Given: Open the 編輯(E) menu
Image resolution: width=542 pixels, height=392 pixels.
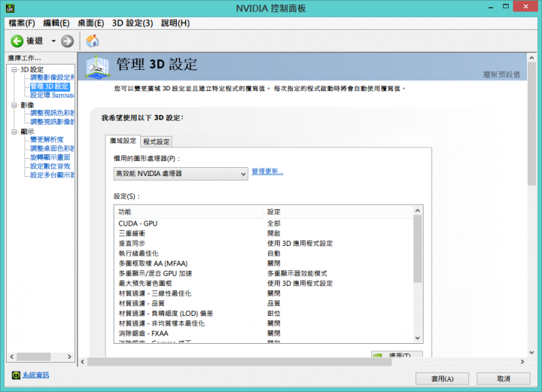Looking at the screenshot, I should 56,23.
